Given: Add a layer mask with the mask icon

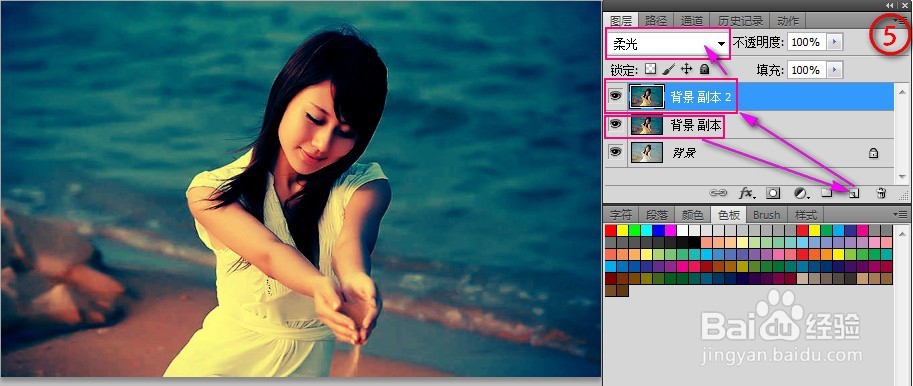Looking at the screenshot, I should point(773,193).
